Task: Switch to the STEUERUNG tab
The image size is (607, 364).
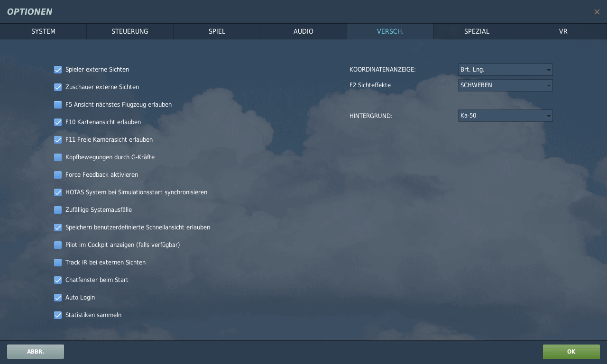Action: coord(129,31)
